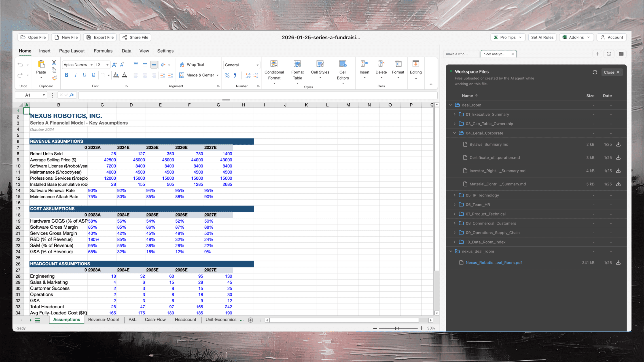Open the Nexus_Robotic...eal_Room.pdf link
Screen dimensions: 644x362
pos(494,263)
